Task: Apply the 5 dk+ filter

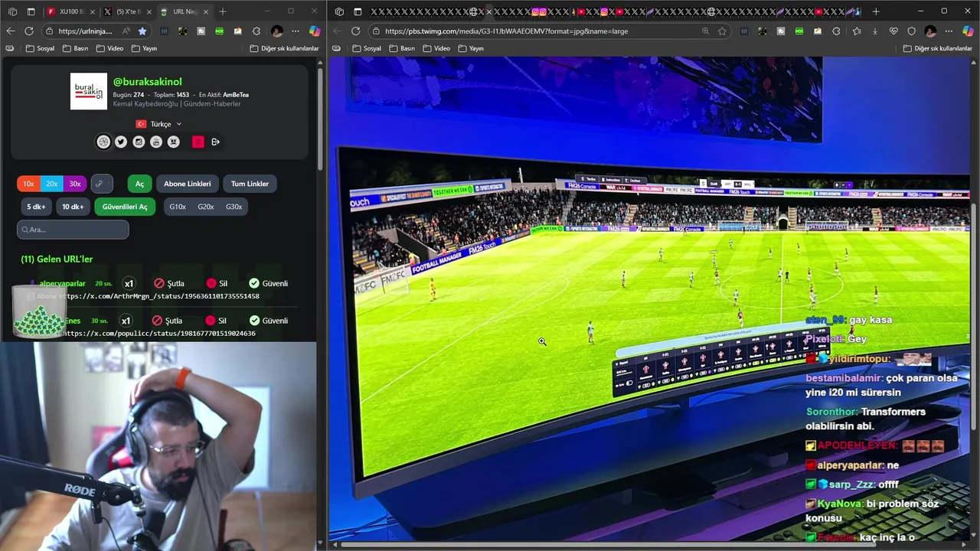Action: pos(36,207)
